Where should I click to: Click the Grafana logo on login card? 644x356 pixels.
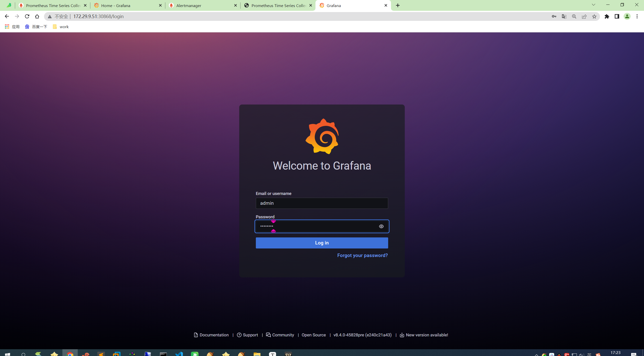[322, 136]
